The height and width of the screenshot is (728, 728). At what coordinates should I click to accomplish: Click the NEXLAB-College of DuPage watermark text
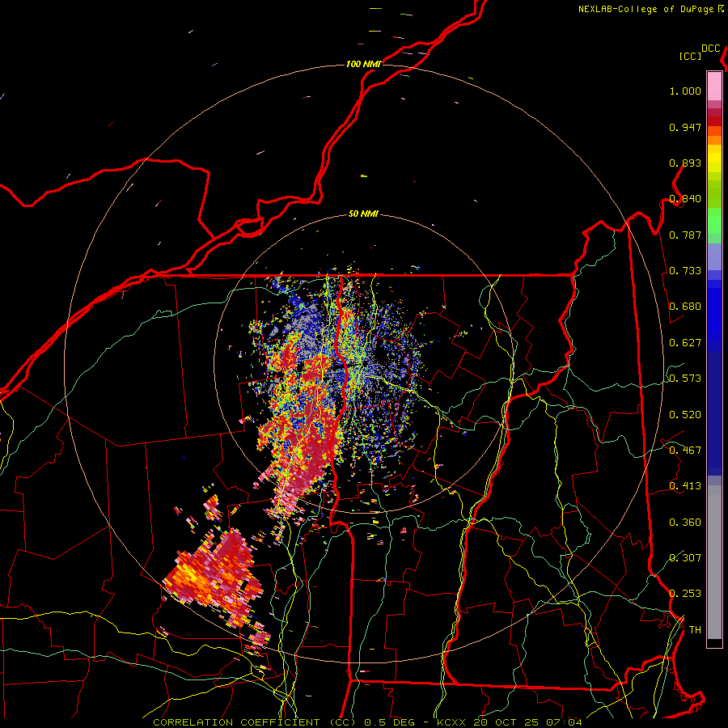(x=645, y=9)
